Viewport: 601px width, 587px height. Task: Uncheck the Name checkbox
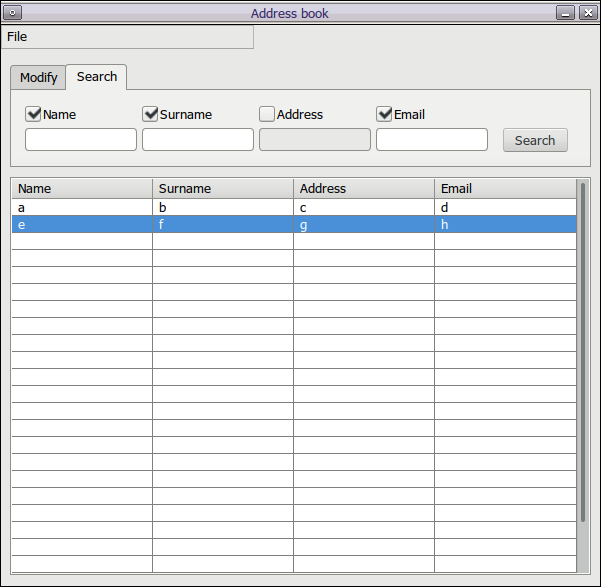pyautogui.click(x=33, y=114)
